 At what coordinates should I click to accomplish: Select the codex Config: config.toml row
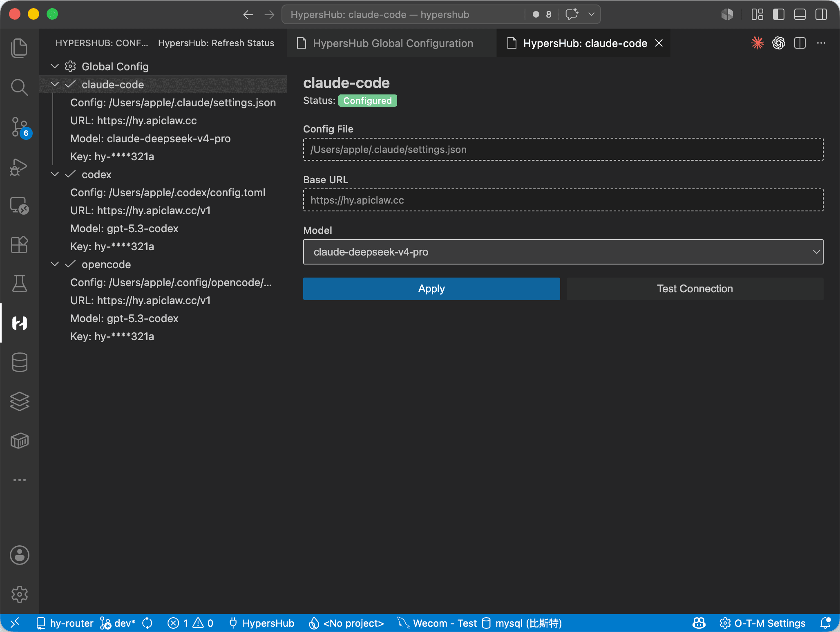163,192
